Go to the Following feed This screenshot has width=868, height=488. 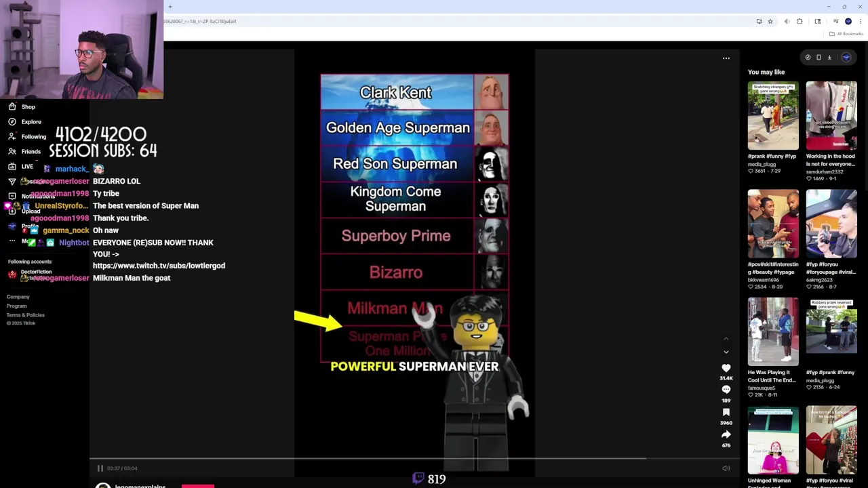point(33,137)
